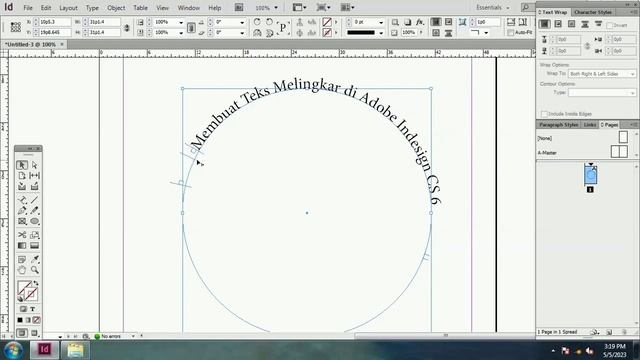640x360 pixels.
Task: Select the Page tool in toolbox
Action: pyautogui.click(x=22, y=176)
